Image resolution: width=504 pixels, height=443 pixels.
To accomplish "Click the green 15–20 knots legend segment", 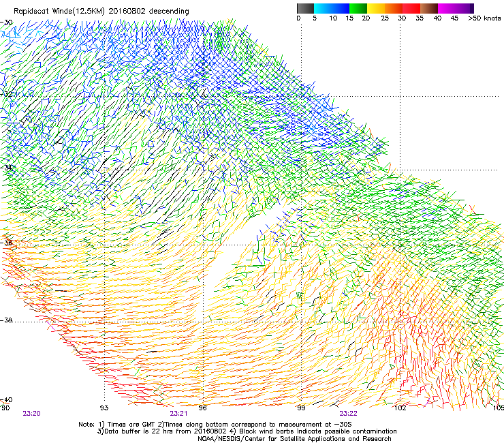I will (358, 8).
